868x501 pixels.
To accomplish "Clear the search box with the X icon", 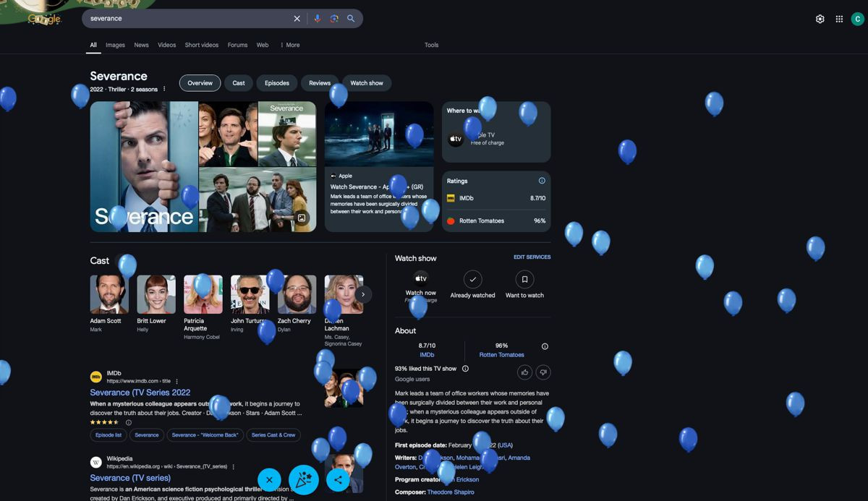I will click(x=297, y=19).
